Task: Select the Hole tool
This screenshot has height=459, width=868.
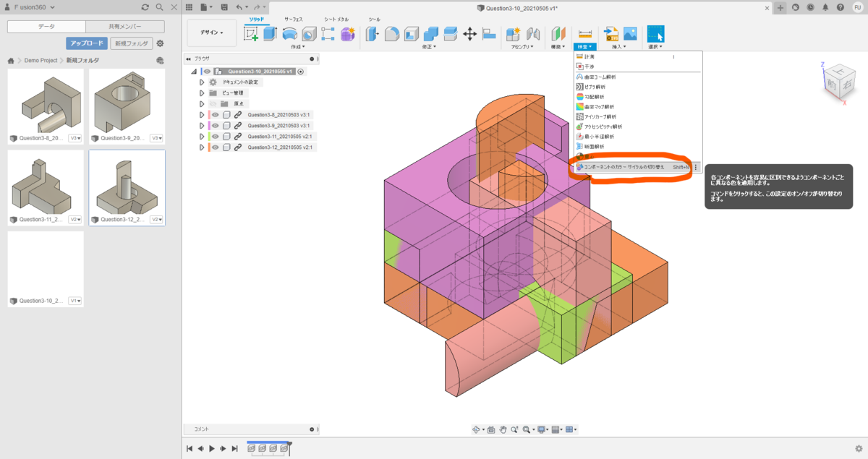Action: [x=309, y=33]
